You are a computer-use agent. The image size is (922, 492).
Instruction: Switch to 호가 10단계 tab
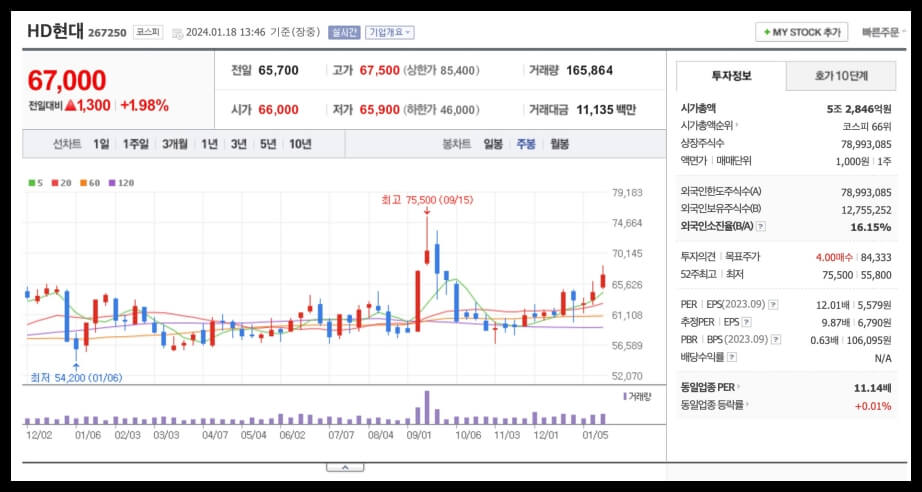[841, 76]
